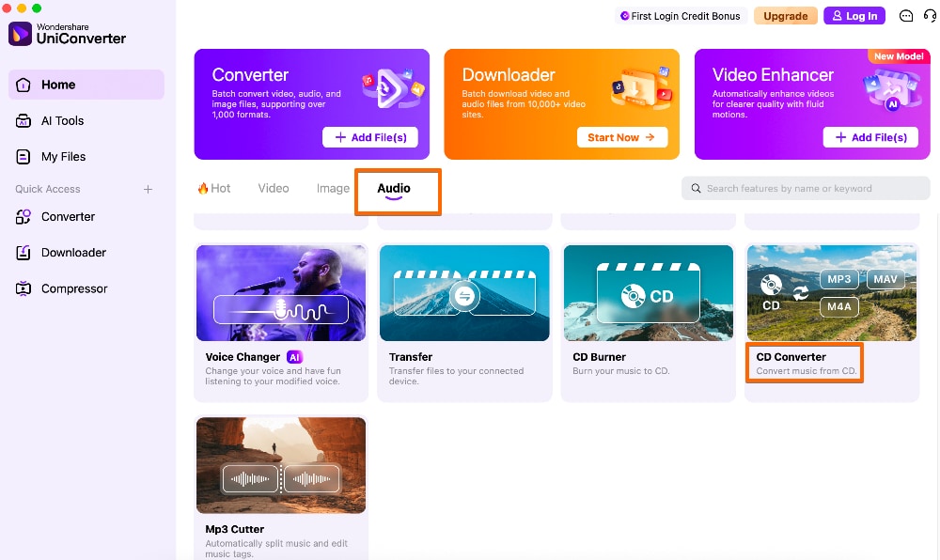Click the macOS green zoom window button
The width and height of the screenshot is (940, 560).
pyautogui.click(x=37, y=8)
